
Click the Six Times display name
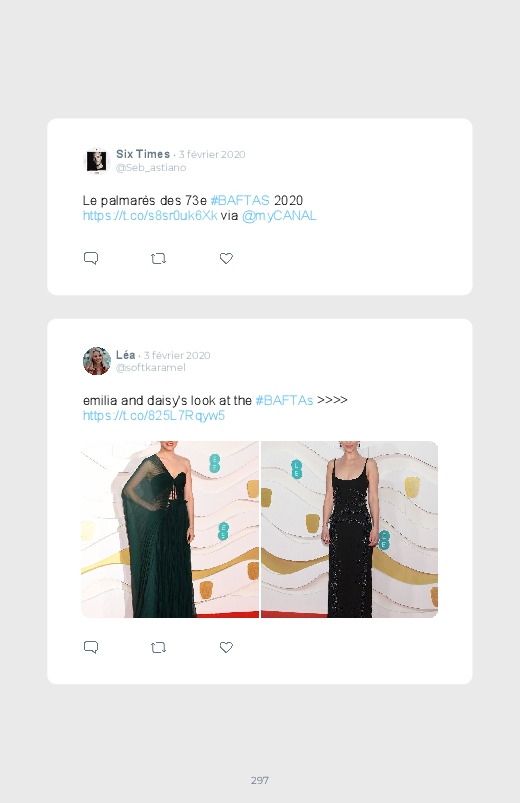[143, 154]
